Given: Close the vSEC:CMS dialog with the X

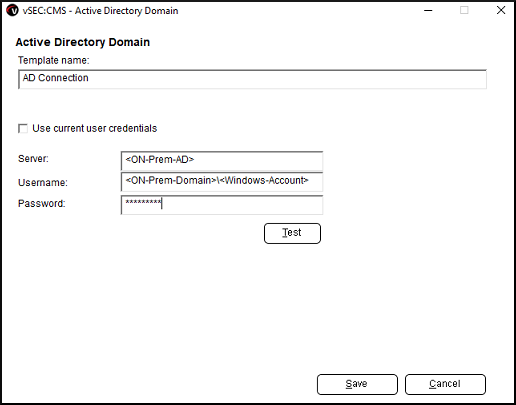Looking at the screenshot, I should (501, 10).
